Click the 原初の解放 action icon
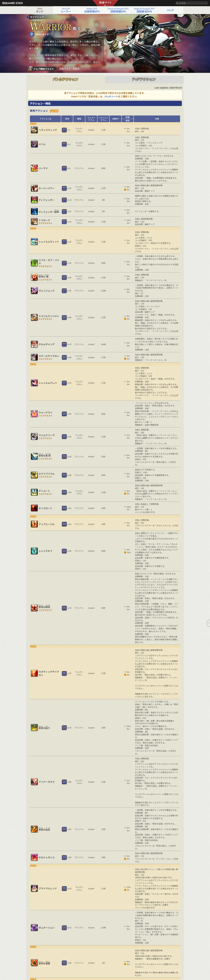 pos(34,608)
